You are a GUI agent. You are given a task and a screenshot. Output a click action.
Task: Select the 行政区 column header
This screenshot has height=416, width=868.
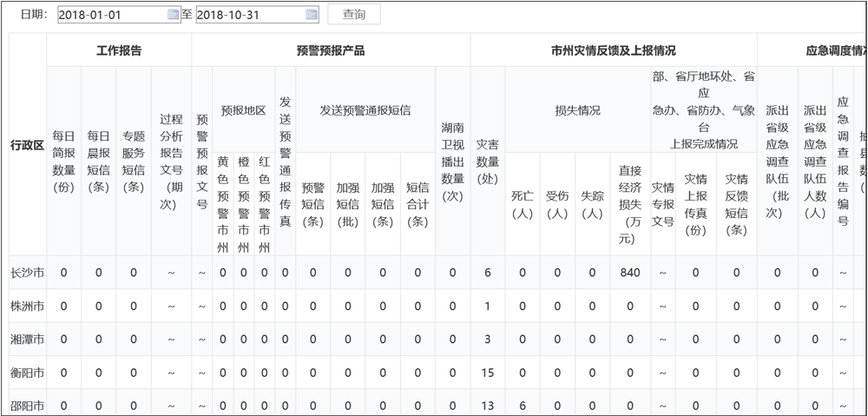[x=27, y=145]
